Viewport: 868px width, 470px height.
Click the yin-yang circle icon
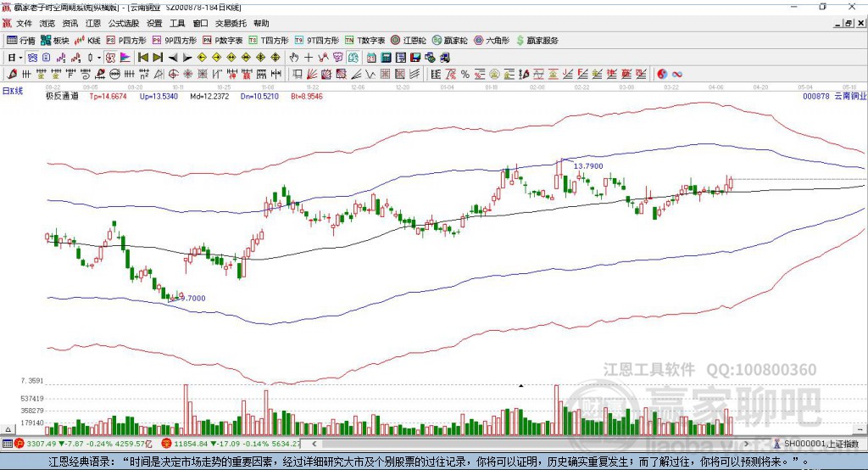[x=662, y=74]
